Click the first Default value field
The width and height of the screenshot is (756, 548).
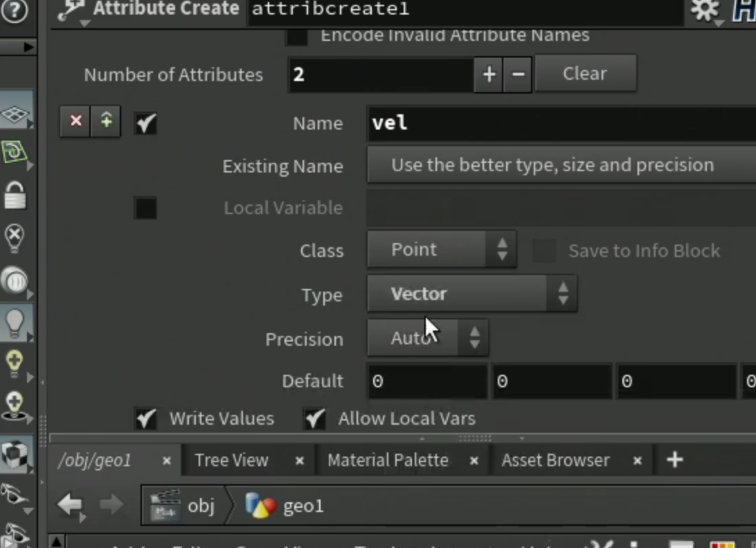(427, 382)
